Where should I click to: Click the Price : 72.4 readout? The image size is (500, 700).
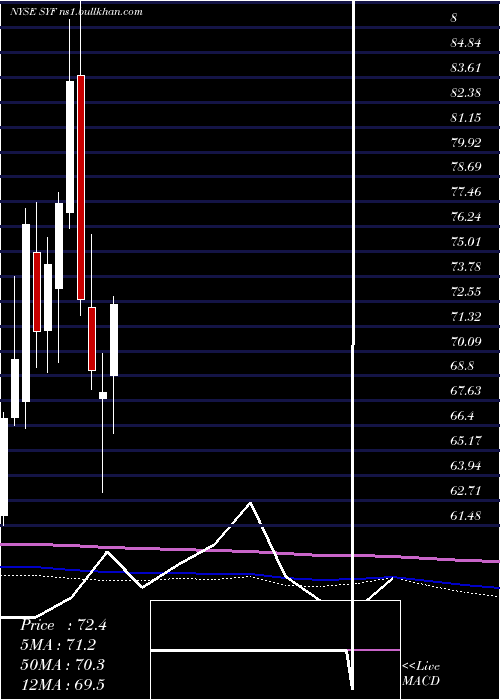click(63, 625)
